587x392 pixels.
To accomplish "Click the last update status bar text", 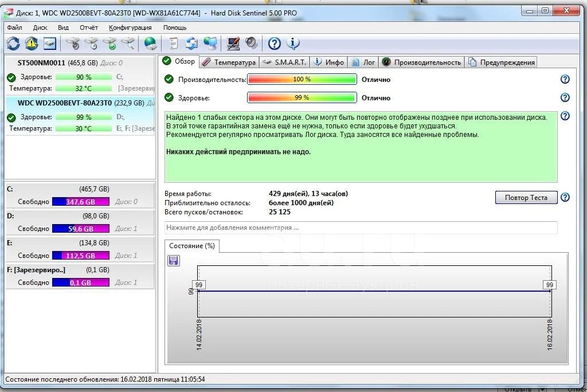I will (x=105, y=379).
